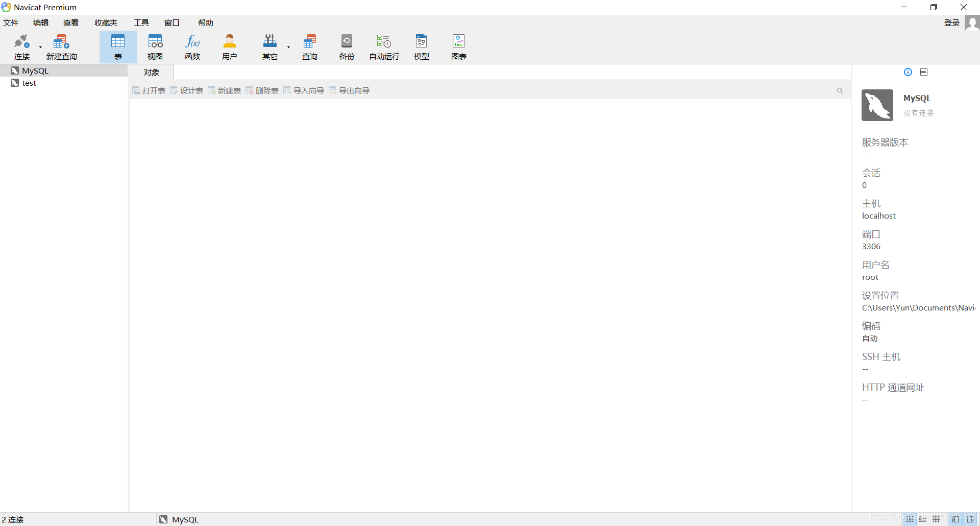Open the 工具 menu

point(141,22)
